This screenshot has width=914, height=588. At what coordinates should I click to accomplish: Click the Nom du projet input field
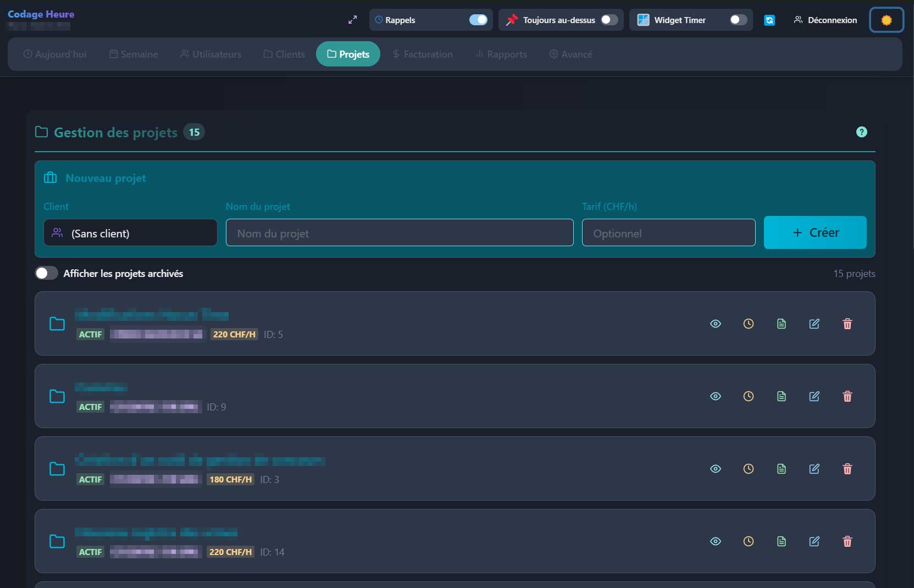pos(399,233)
